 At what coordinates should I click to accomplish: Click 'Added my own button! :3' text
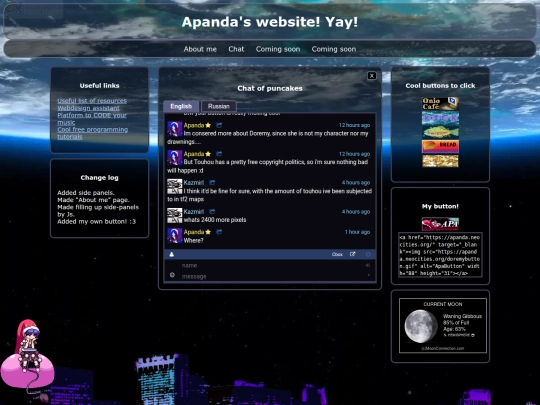pos(96,221)
